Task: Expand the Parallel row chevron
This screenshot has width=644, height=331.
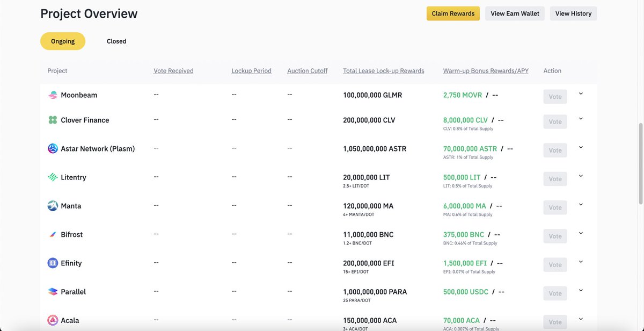Action: tap(581, 290)
